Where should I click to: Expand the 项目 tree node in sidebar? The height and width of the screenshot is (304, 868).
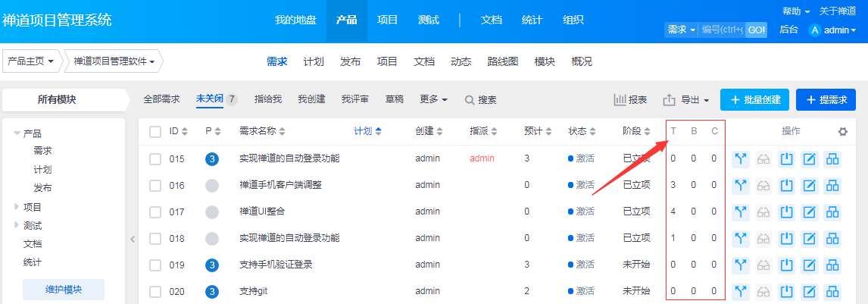[x=17, y=207]
